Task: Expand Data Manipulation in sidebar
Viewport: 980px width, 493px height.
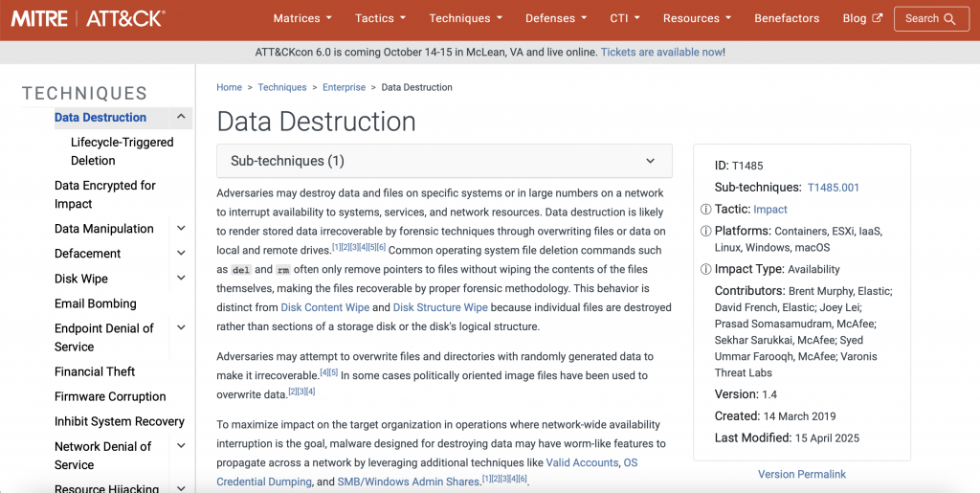Action: [x=181, y=229]
